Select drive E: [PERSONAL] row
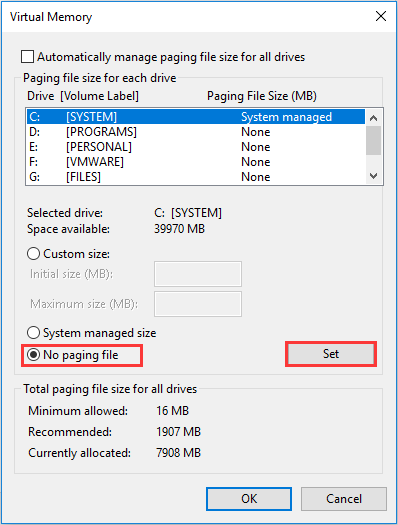Viewport: 398px width, 525px height. click(196, 147)
